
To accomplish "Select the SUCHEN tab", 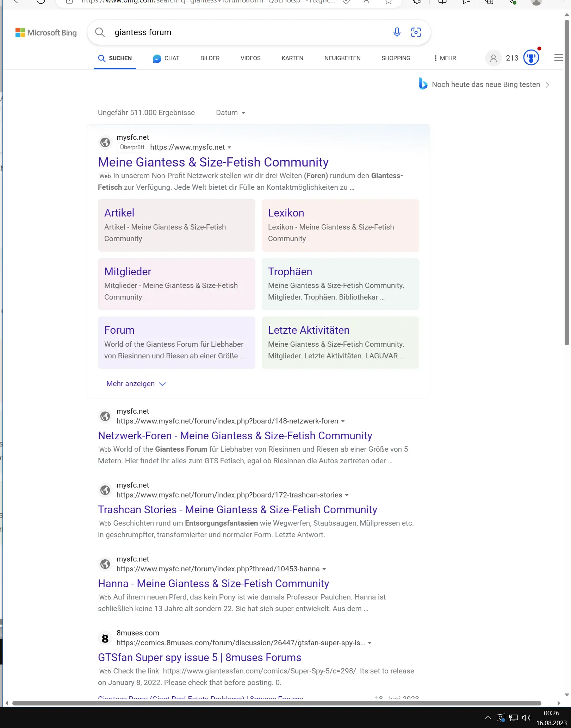I will pos(115,58).
